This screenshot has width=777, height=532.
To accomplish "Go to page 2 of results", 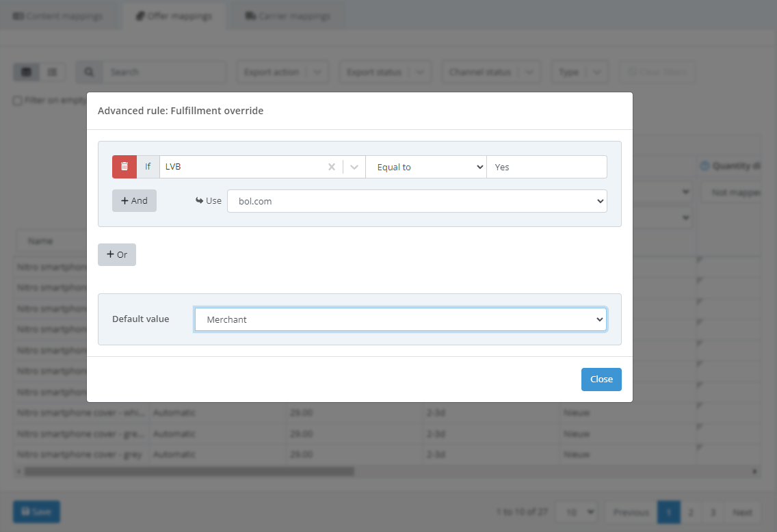I will 691,512.
